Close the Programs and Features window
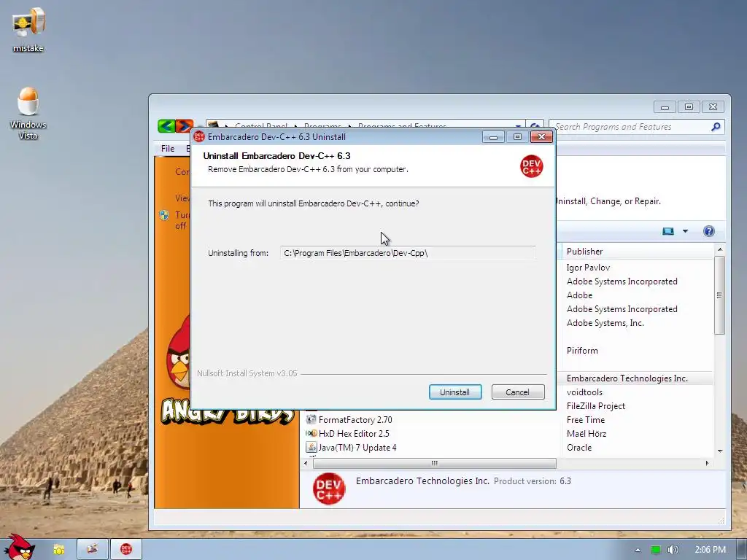Screen dimensions: 747x560 (713, 107)
